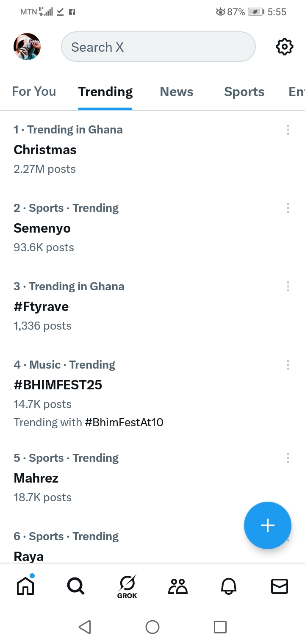The image size is (305, 644).
Task: Switch to the News tab
Action: pyautogui.click(x=177, y=92)
